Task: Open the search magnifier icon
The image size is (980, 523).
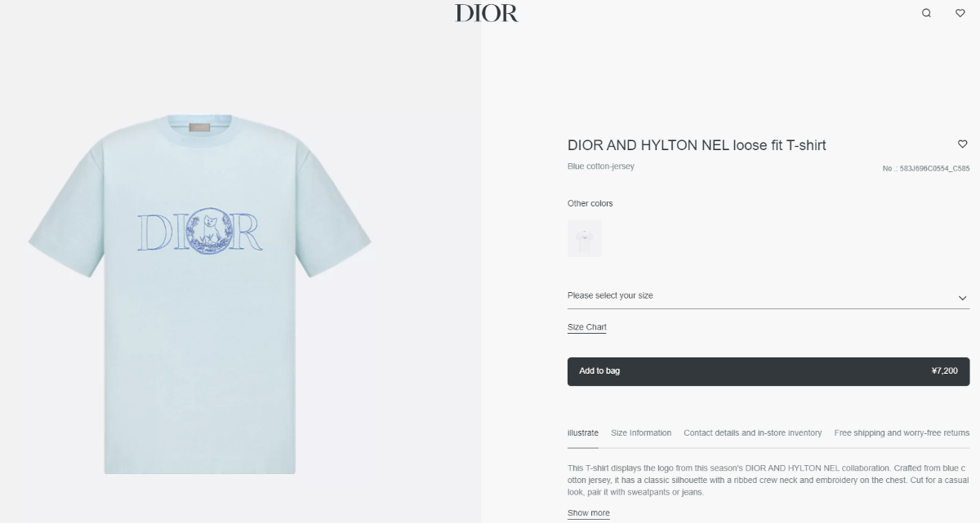Action: 926,13
